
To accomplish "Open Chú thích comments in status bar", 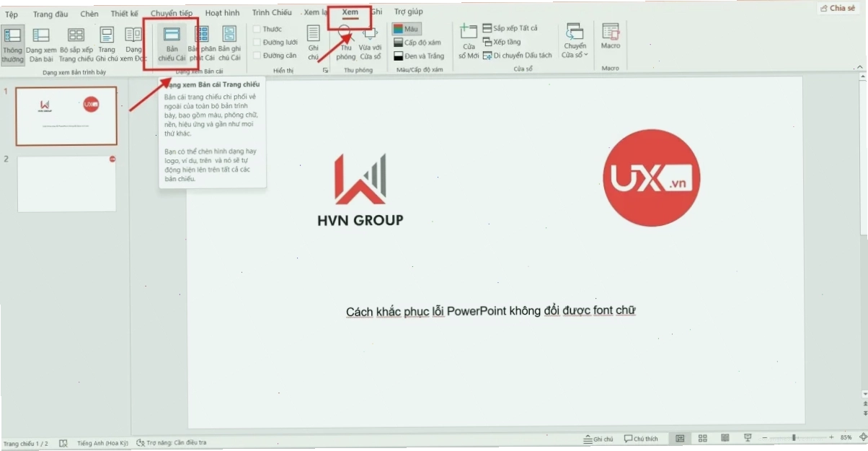I will tap(642, 439).
